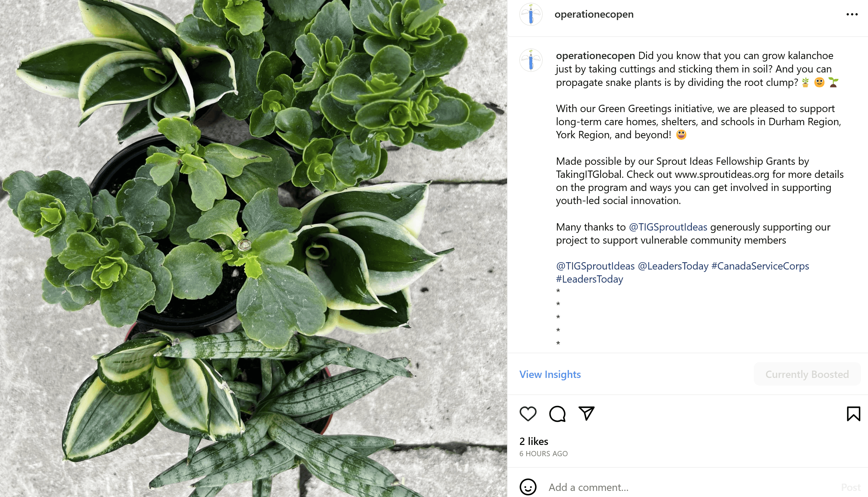Open the emoji picker smiley icon
This screenshot has height=497, width=868.
[x=528, y=487]
